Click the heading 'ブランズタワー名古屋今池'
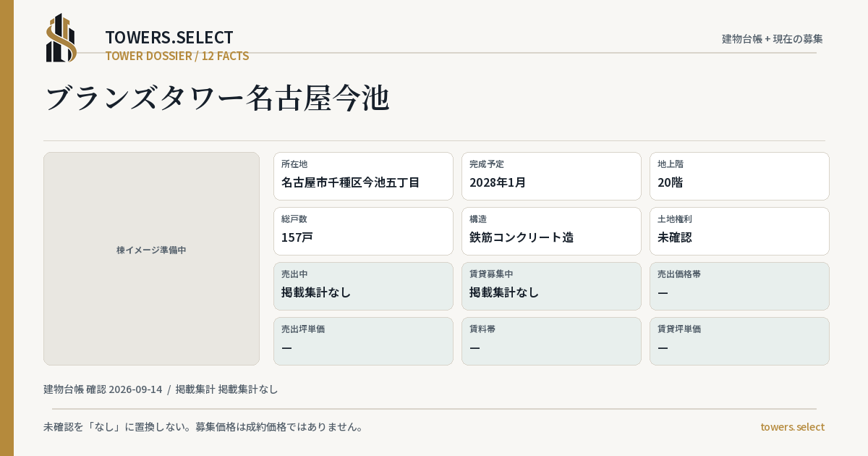The image size is (868, 456). [217, 99]
